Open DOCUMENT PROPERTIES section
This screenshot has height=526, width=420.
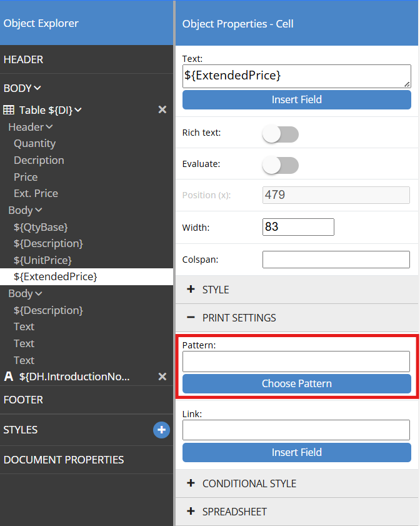(x=64, y=460)
